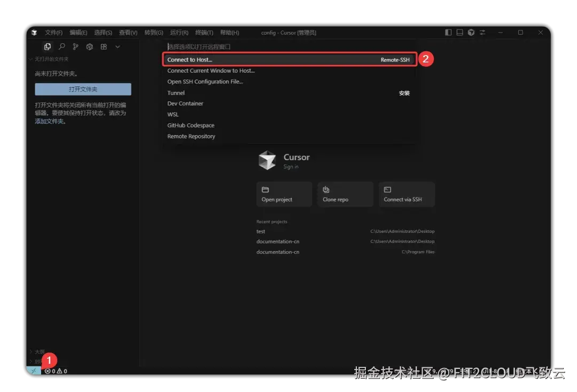Open recent project test

coord(345,231)
